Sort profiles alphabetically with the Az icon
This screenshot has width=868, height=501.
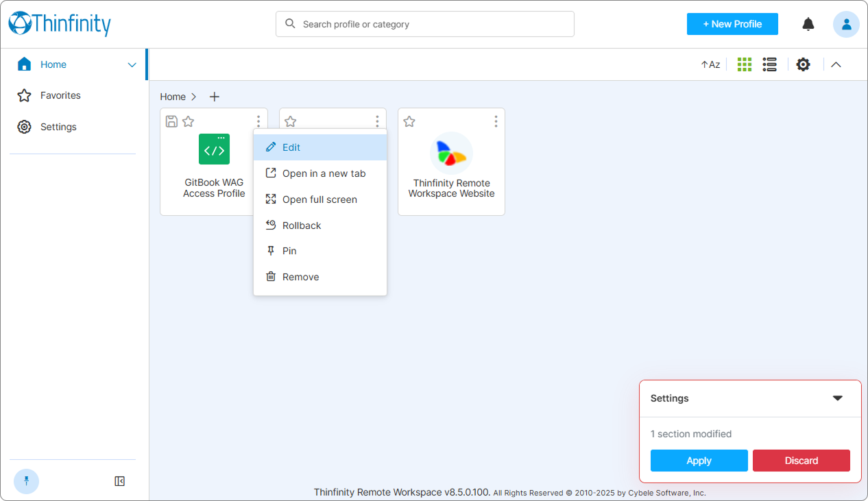coord(710,64)
